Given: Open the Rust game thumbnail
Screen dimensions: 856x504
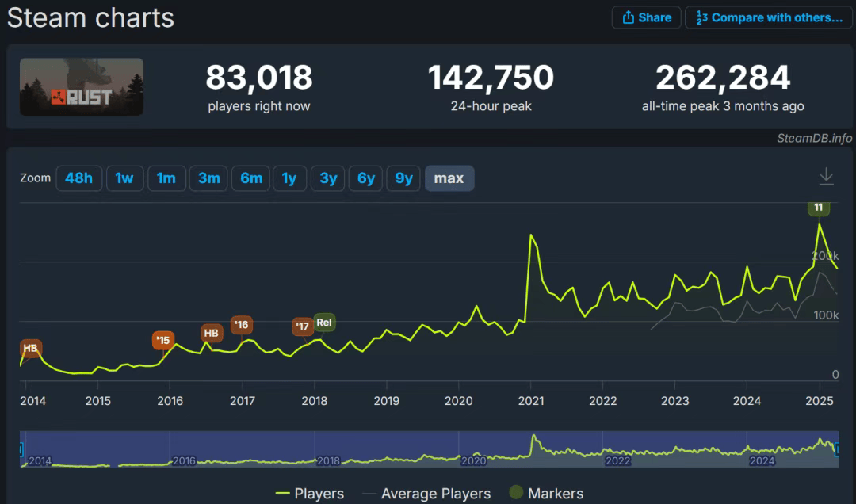Looking at the screenshot, I should 82,87.
